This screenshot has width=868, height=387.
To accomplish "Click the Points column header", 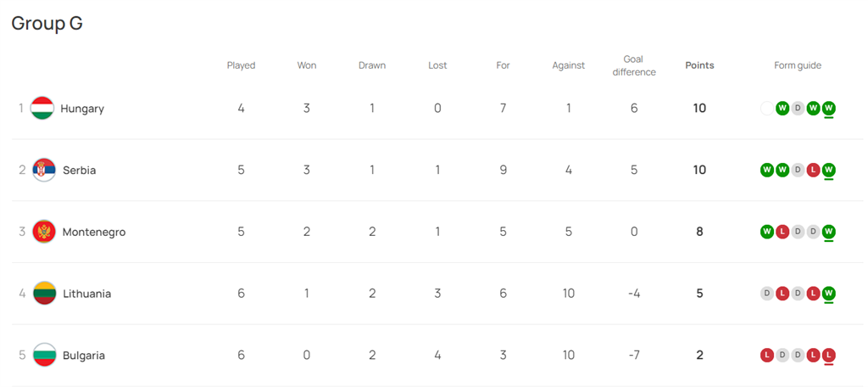I will click(699, 65).
